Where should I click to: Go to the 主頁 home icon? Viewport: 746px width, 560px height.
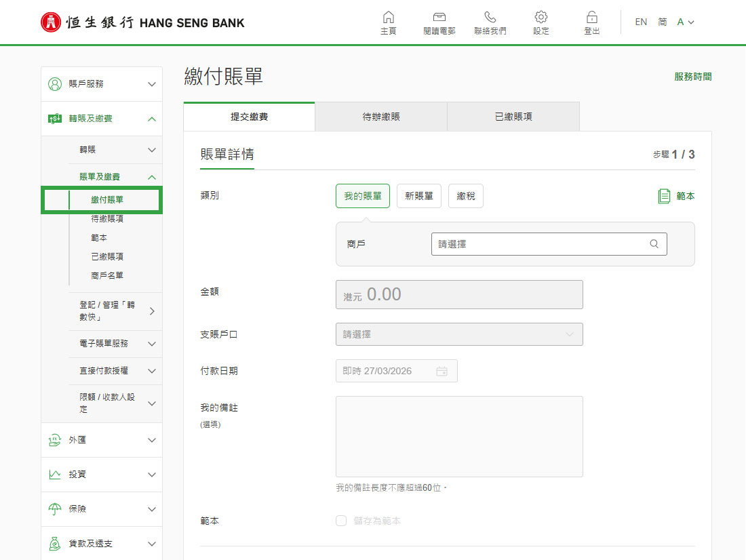388,17
